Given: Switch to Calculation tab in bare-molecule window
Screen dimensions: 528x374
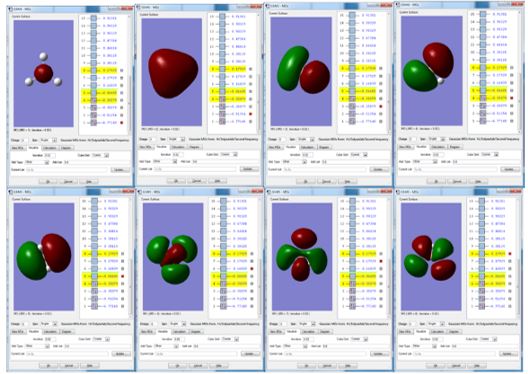Looking at the screenshot, I should pos(50,148).
